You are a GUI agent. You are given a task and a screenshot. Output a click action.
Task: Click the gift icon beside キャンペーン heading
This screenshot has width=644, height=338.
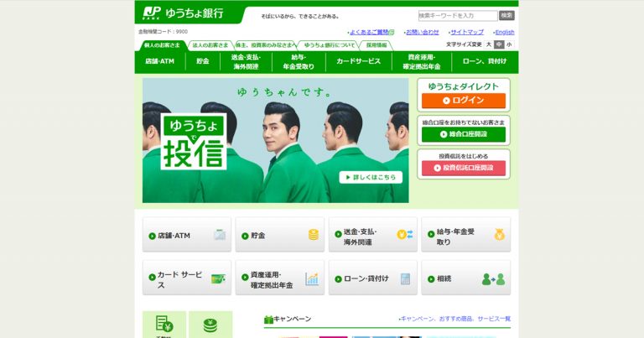coord(268,319)
